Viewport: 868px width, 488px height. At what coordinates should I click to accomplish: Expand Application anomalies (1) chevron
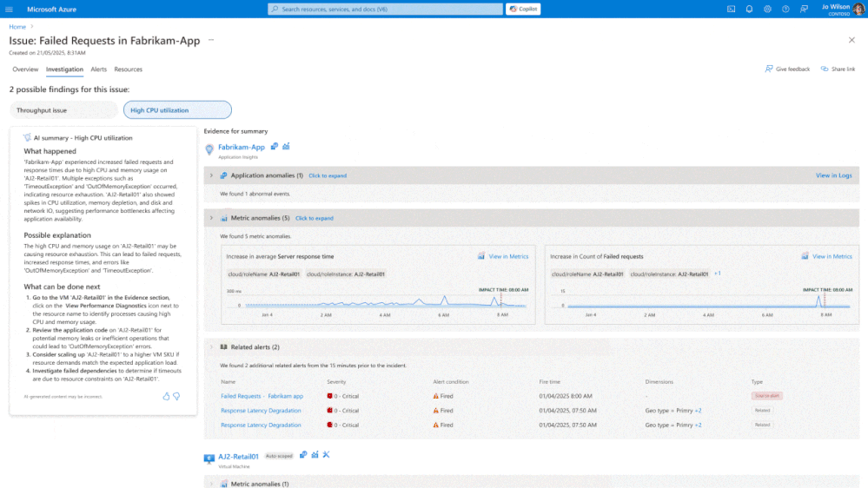pyautogui.click(x=211, y=175)
